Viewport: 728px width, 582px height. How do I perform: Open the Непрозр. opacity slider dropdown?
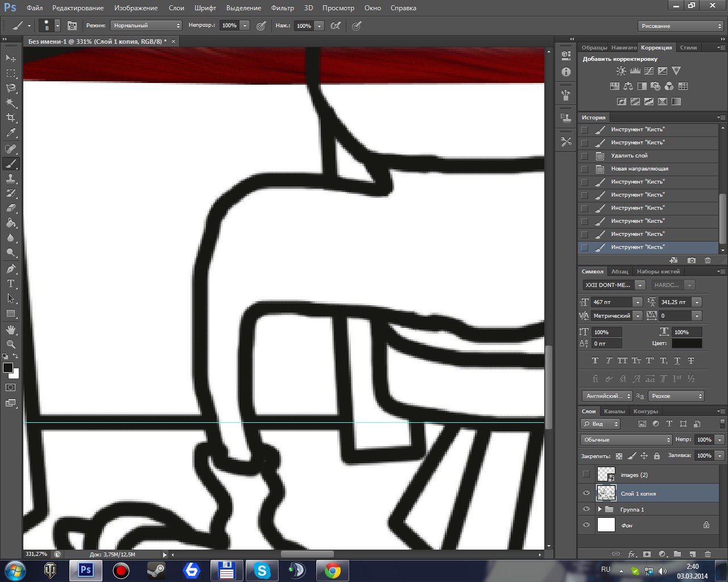pos(245,26)
